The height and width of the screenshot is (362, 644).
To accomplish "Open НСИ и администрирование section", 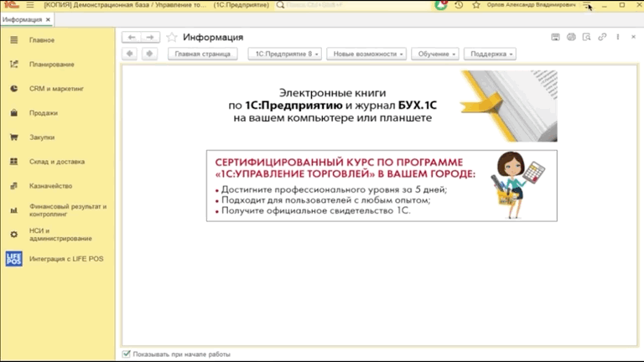I will pyautogui.click(x=58, y=235).
